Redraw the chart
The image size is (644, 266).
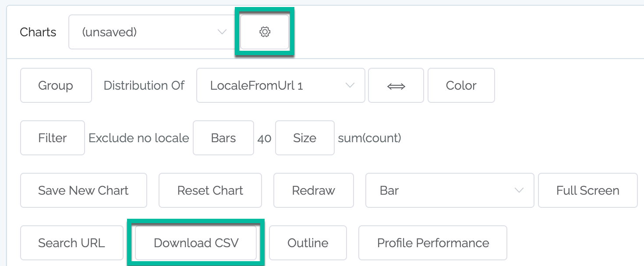(x=314, y=190)
